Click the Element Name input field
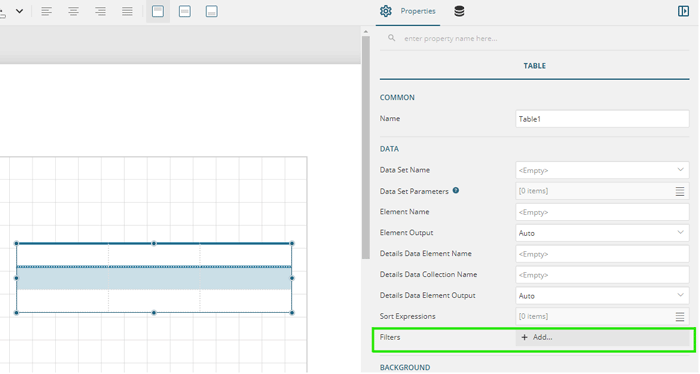700x374 pixels. (x=602, y=212)
